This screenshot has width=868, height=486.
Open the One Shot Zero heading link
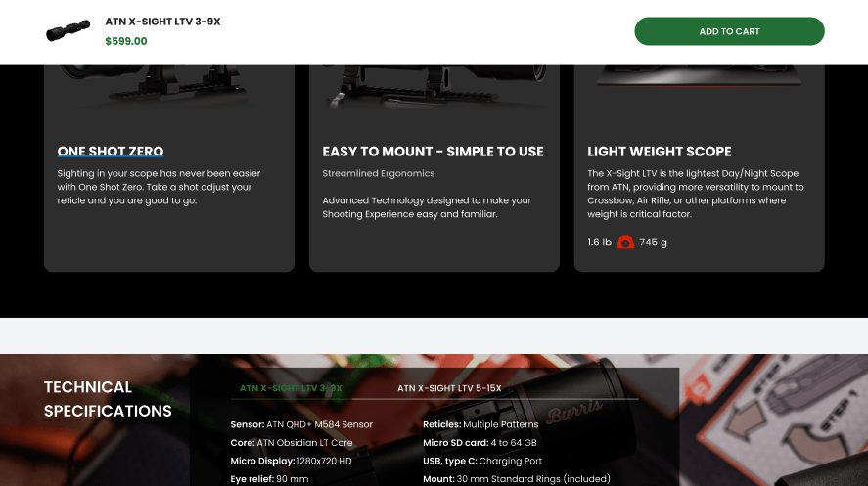click(x=111, y=151)
